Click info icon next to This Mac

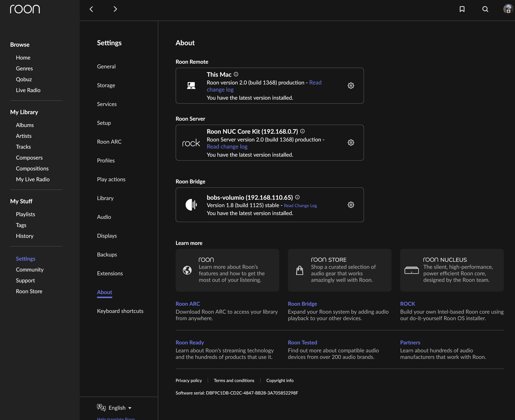click(236, 74)
